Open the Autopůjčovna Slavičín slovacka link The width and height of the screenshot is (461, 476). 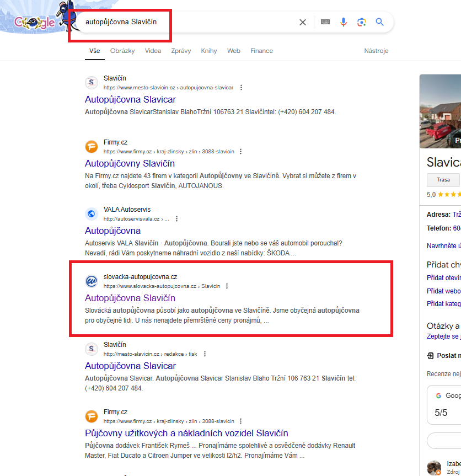(x=130, y=298)
